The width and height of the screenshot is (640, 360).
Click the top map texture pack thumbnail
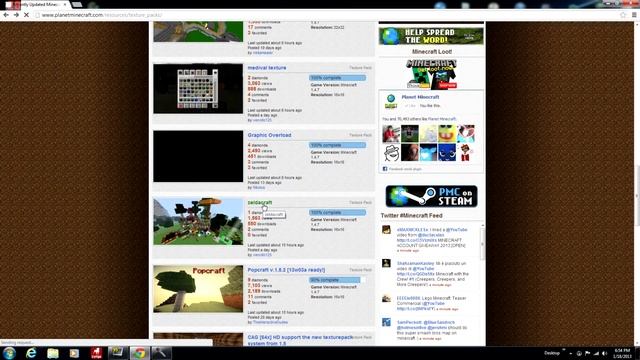198,32
